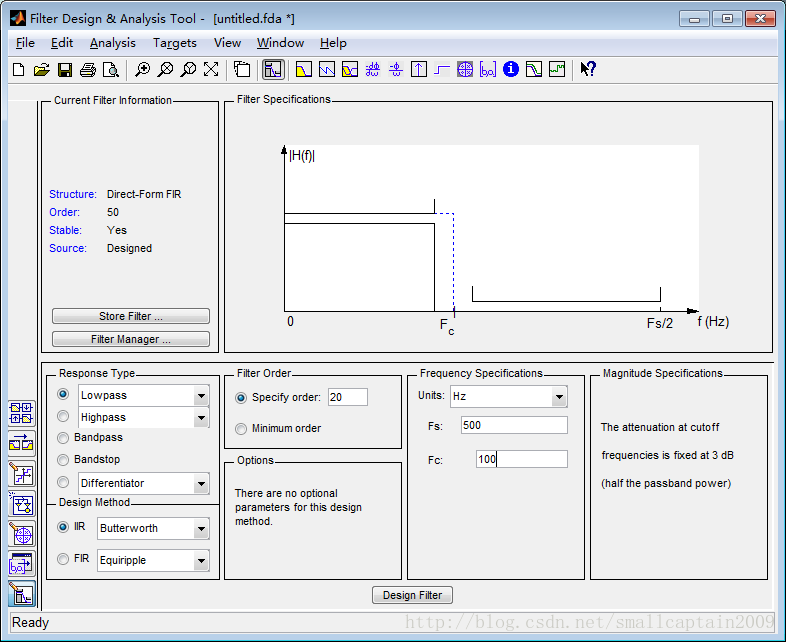
Task: Show the Filter Coefficients icon
Action: point(488,69)
